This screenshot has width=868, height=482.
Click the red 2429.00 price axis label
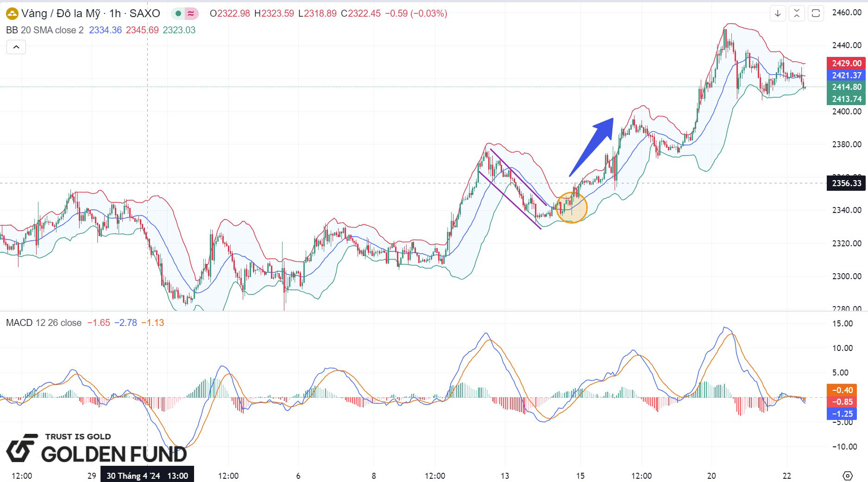846,63
